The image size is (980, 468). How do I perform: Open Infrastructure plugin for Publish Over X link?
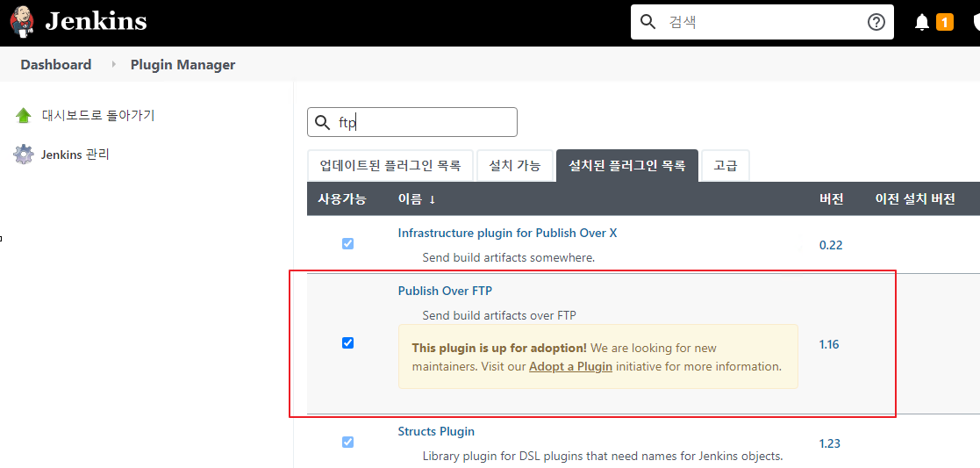[507, 233]
